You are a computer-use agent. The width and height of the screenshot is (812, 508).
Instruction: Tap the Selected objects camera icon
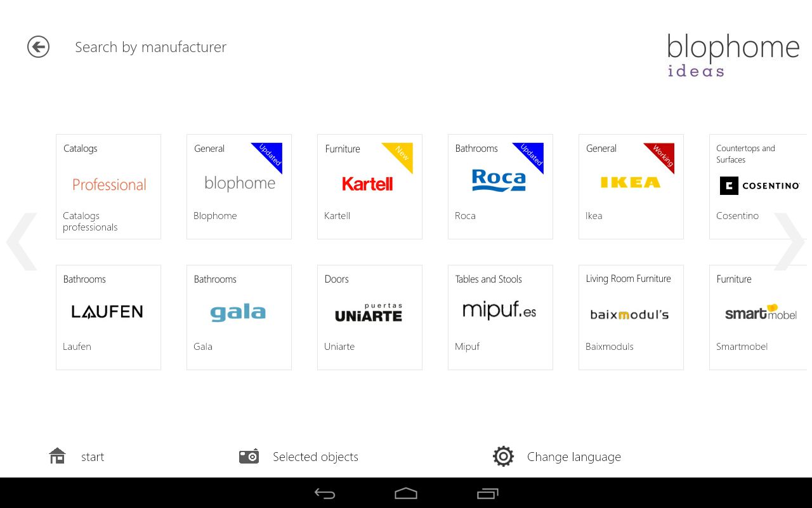(x=249, y=456)
